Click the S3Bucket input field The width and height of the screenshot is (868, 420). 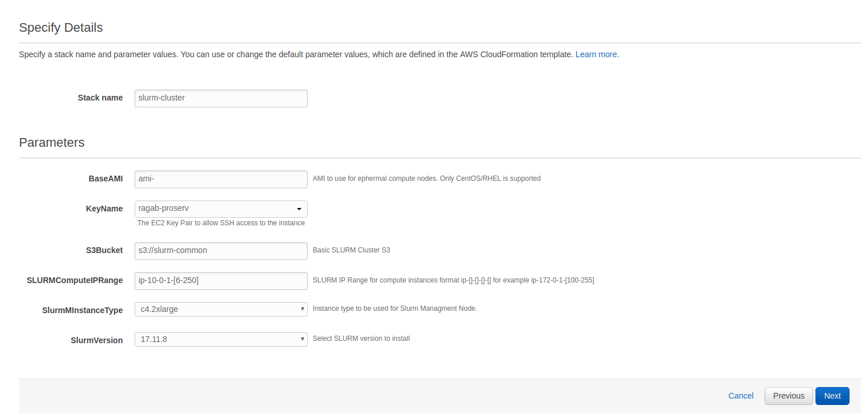221,251
